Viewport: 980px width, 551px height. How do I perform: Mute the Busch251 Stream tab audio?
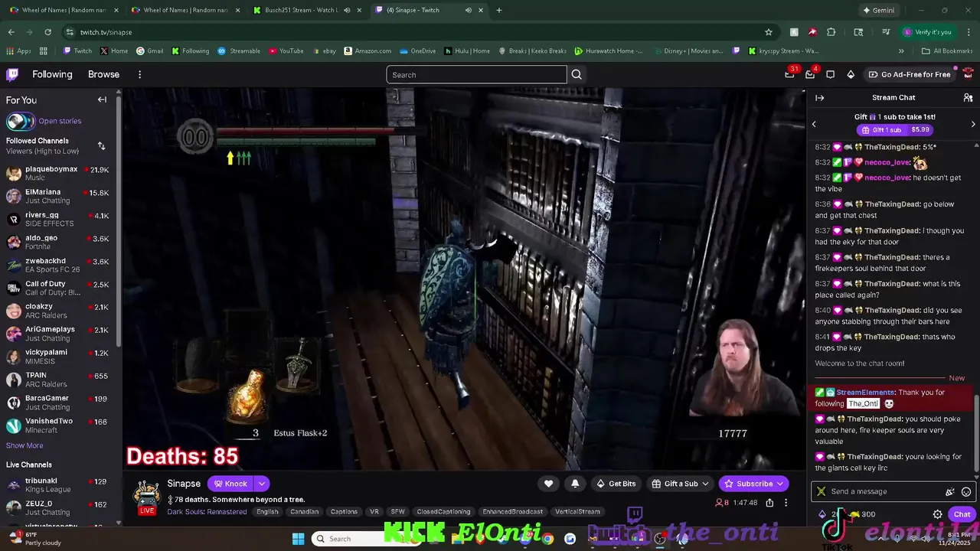click(347, 10)
